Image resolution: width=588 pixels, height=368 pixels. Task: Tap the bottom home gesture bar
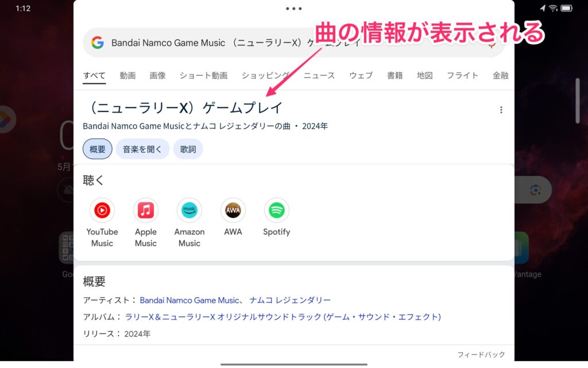[x=293, y=364]
